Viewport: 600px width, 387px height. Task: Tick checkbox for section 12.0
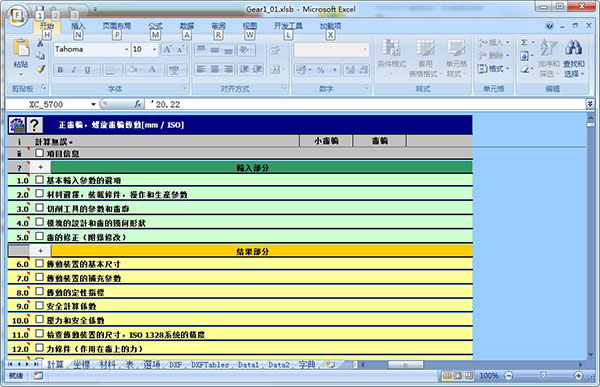[x=39, y=348]
